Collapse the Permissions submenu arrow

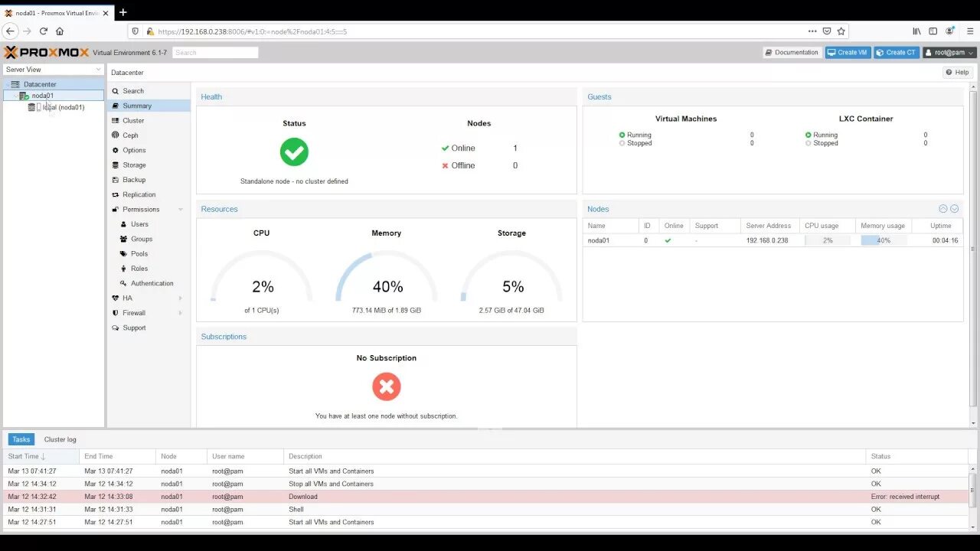181,210
